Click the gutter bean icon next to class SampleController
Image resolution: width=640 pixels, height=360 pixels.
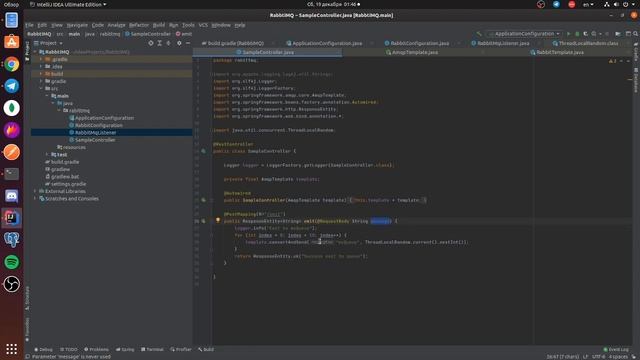click(203, 151)
